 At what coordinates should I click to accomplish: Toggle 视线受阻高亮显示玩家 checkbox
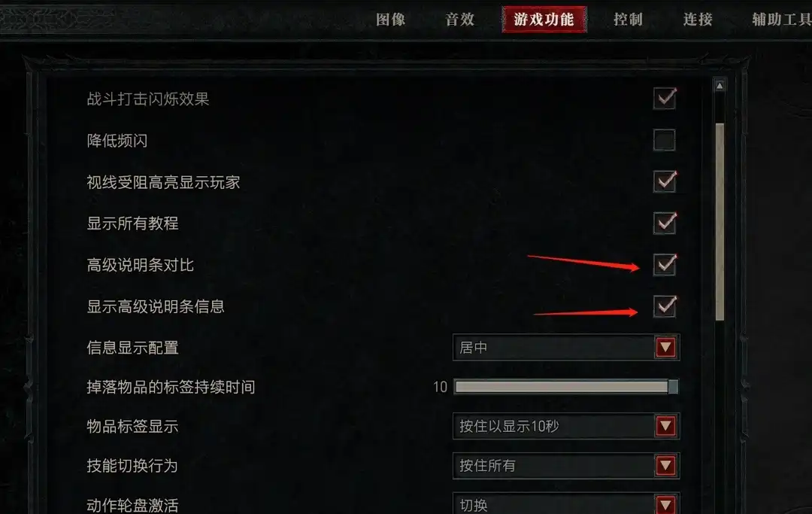point(665,181)
